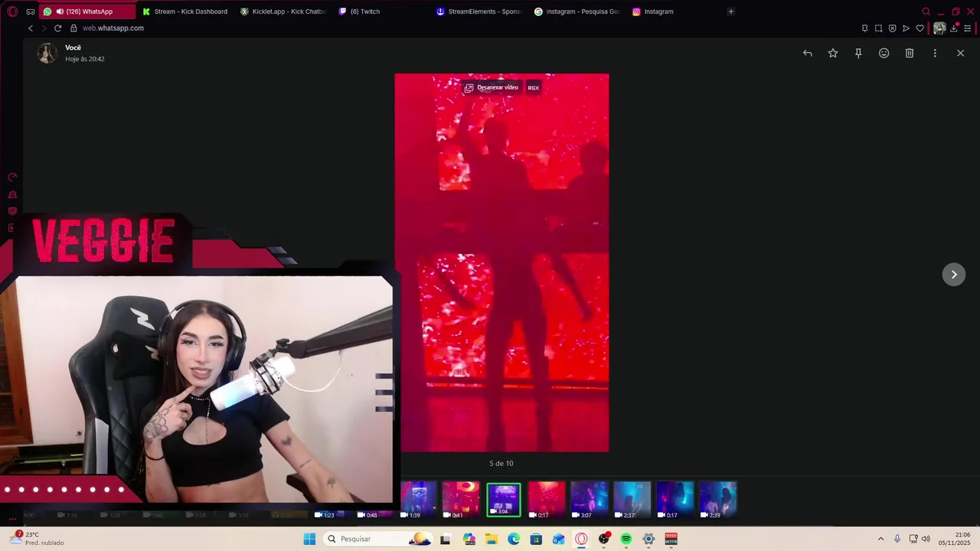
Task: Select the 2:39 video thumbnail
Action: click(718, 500)
